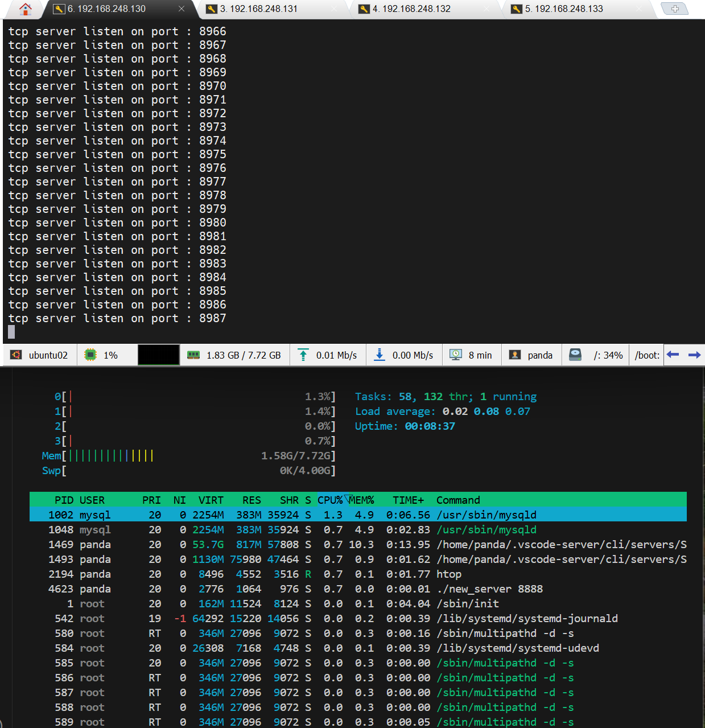Click terminal line listening on port 8966
The width and height of the screenshot is (705, 728).
117,31
